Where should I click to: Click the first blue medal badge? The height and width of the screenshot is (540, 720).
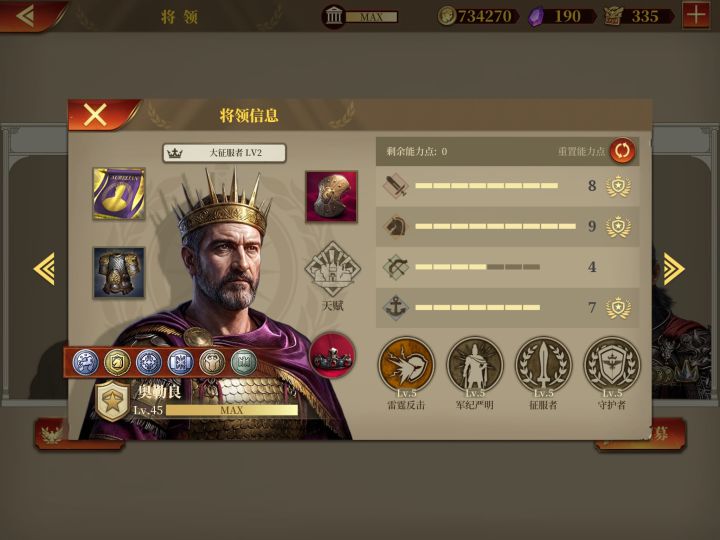85,362
